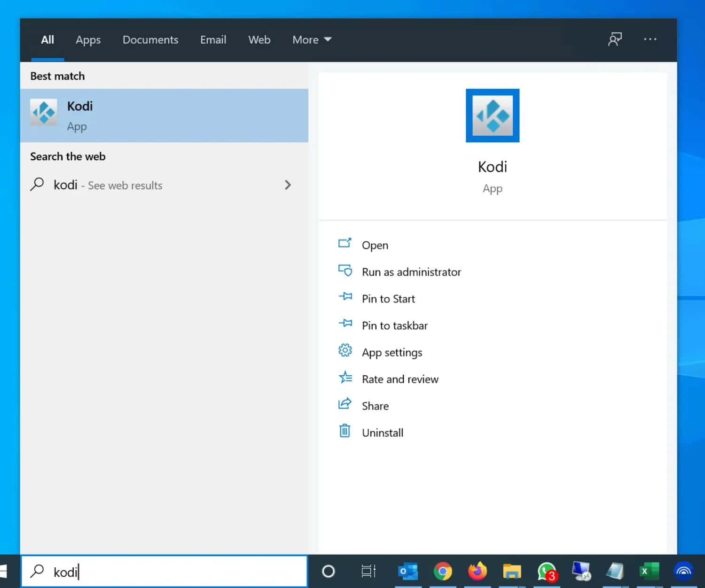Open Firefox from the taskbar

click(478, 571)
